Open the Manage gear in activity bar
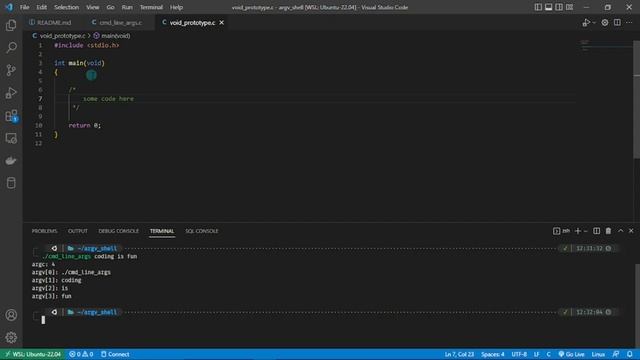The width and height of the screenshot is (640, 360). (11, 338)
